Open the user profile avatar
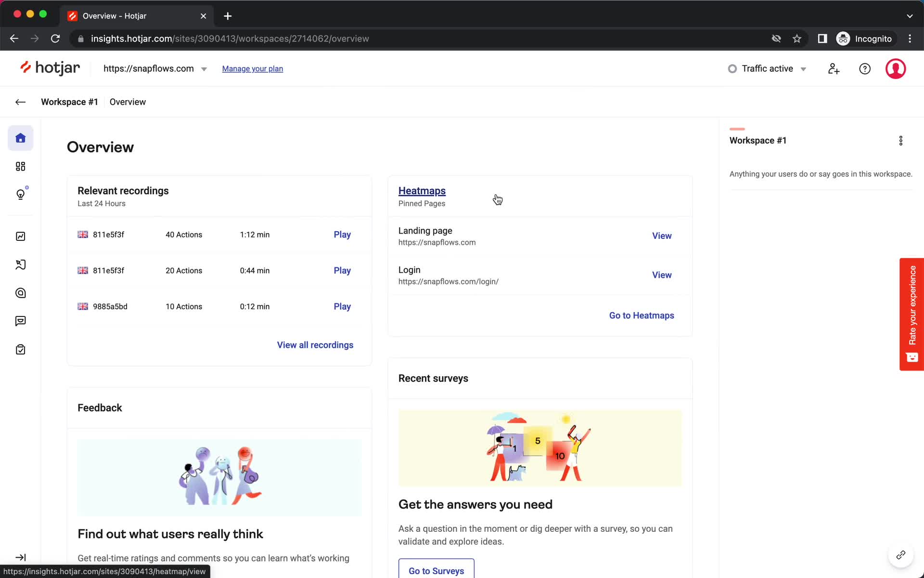Viewport: 924px width, 578px height. pos(896,69)
